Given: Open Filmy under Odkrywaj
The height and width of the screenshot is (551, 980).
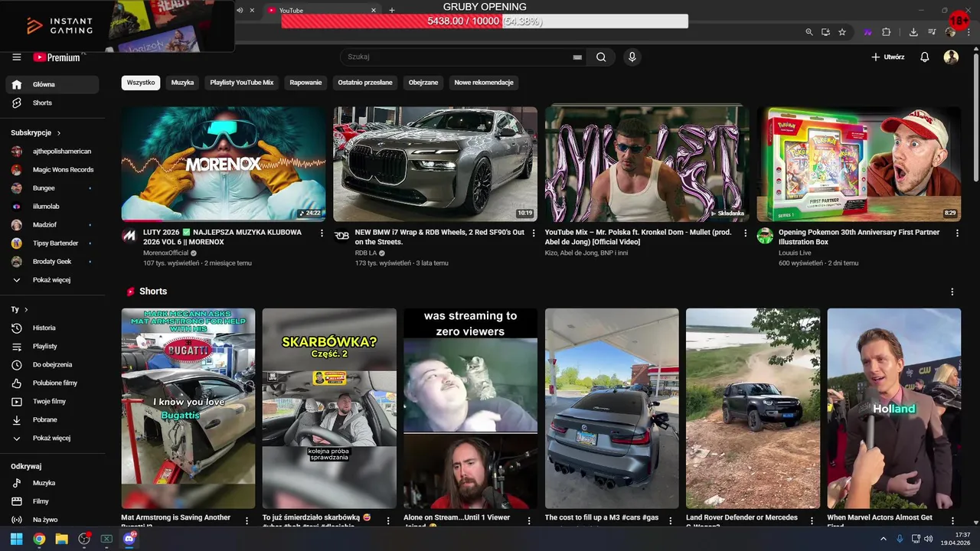Looking at the screenshot, I should 52,501.
